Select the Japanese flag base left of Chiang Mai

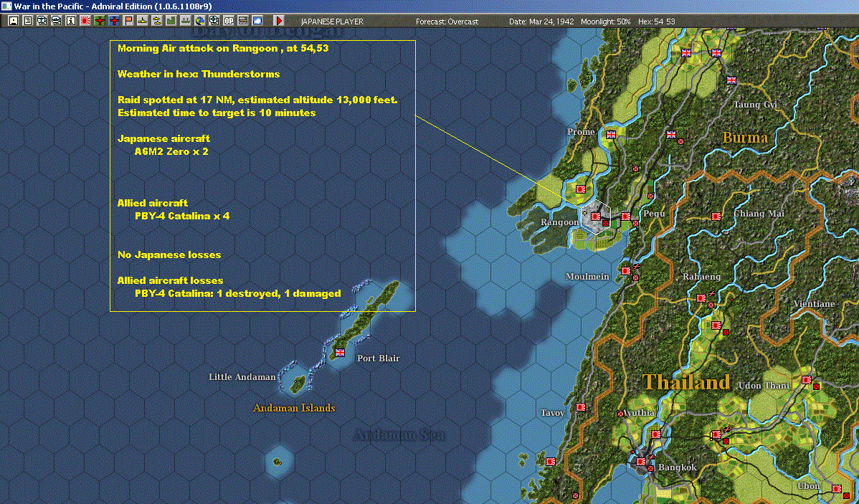coord(716,217)
